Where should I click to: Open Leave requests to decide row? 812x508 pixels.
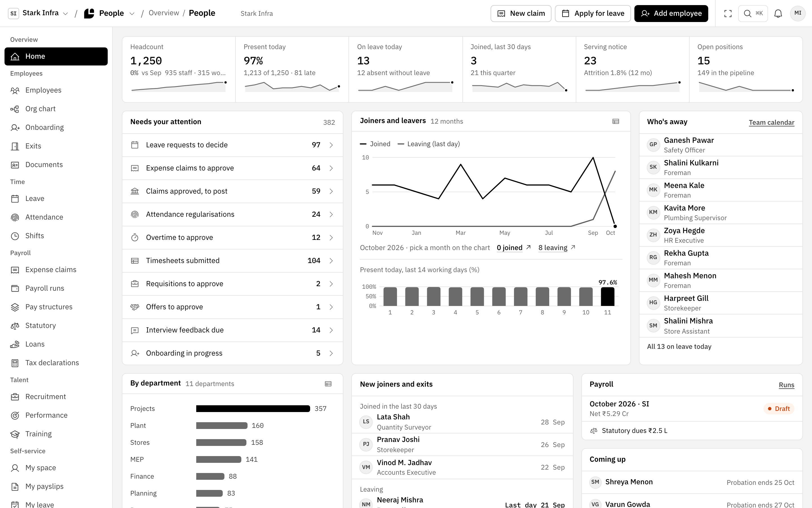point(233,145)
